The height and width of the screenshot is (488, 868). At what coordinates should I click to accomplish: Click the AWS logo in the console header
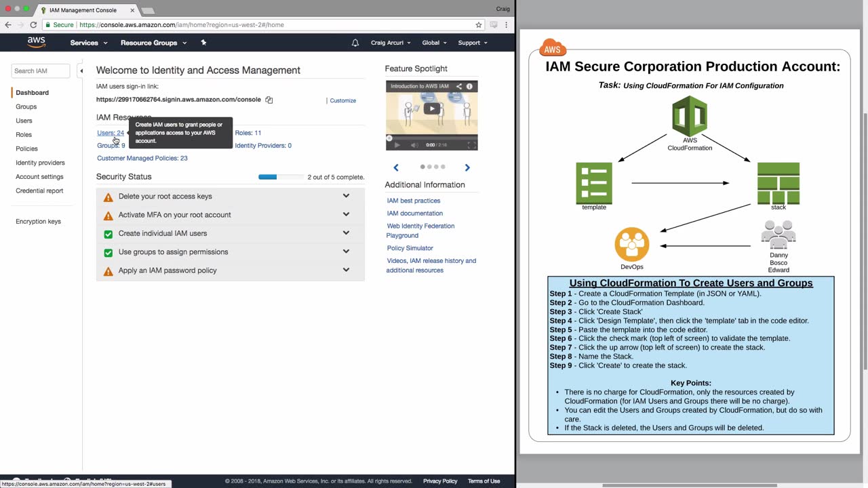(x=36, y=43)
